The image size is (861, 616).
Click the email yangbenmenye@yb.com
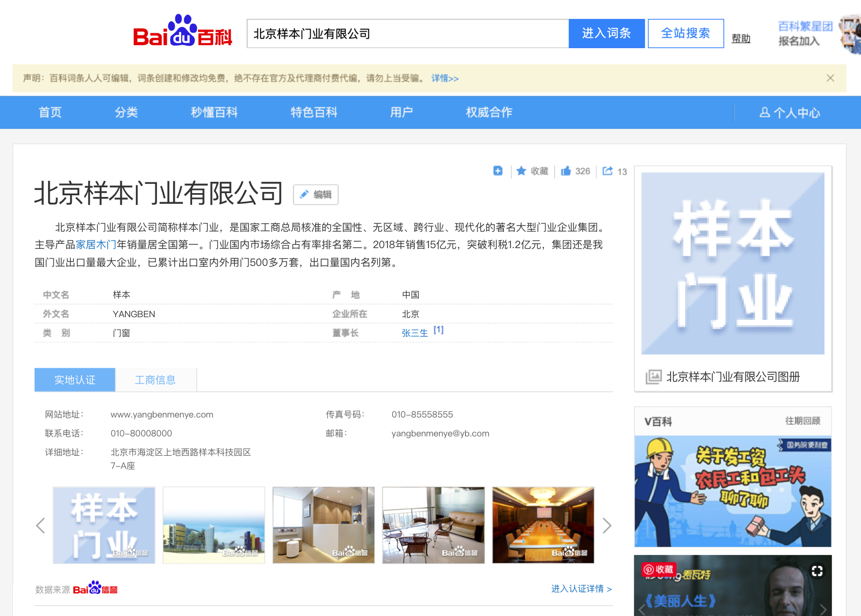pos(440,433)
